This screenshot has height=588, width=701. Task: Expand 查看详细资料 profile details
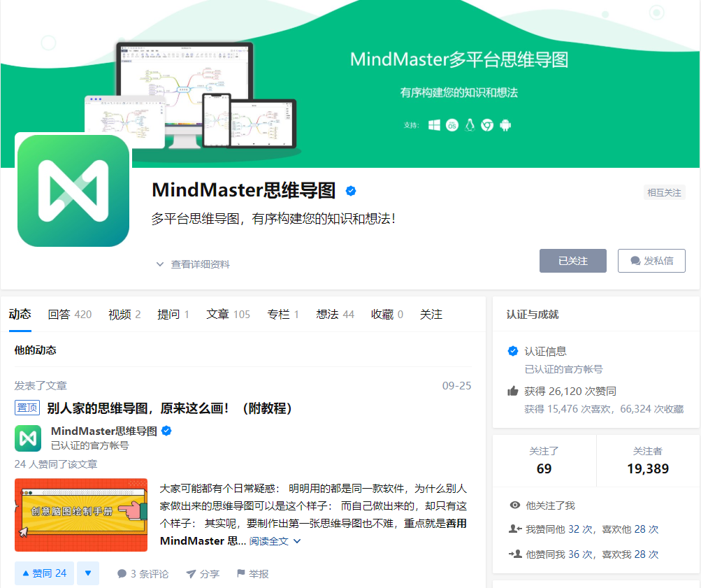[193, 264]
